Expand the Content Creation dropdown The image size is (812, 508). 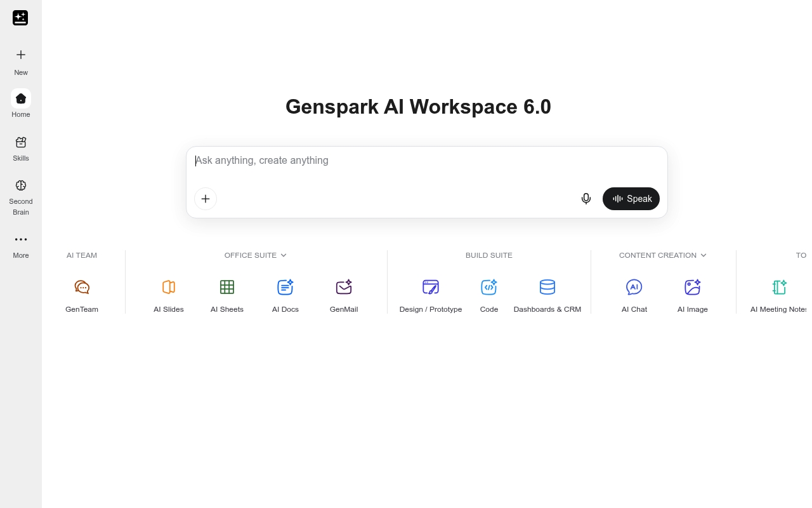[x=663, y=255]
